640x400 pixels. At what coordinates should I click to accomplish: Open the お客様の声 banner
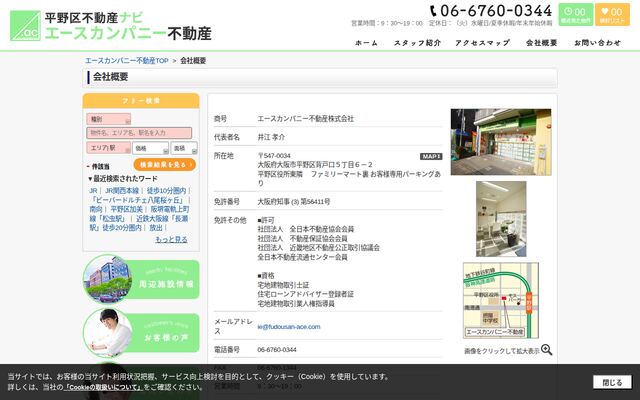pos(141,333)
